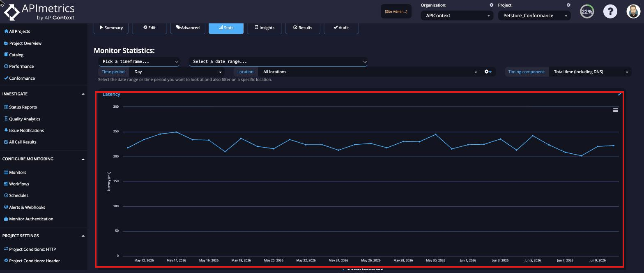
Task: Click the "Monitor Statistics:" heading
Action: 124,51
